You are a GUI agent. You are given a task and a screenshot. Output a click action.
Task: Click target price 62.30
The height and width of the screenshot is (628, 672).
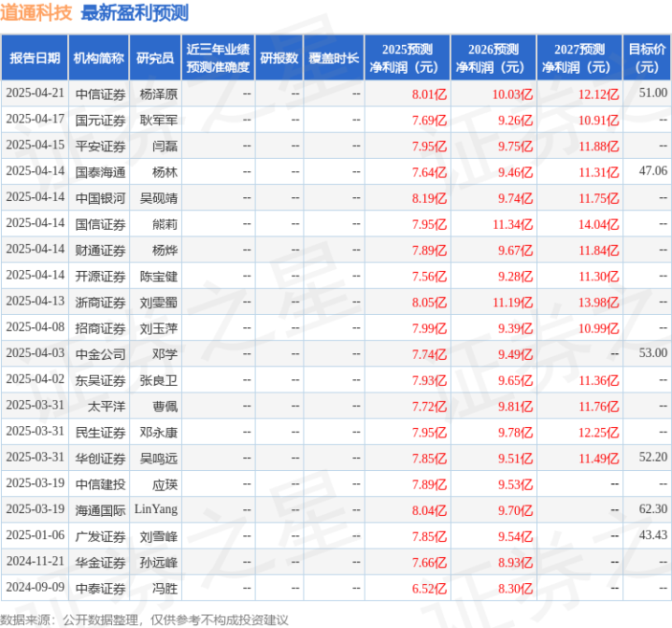pyautogui.click(x=653, y=509)
